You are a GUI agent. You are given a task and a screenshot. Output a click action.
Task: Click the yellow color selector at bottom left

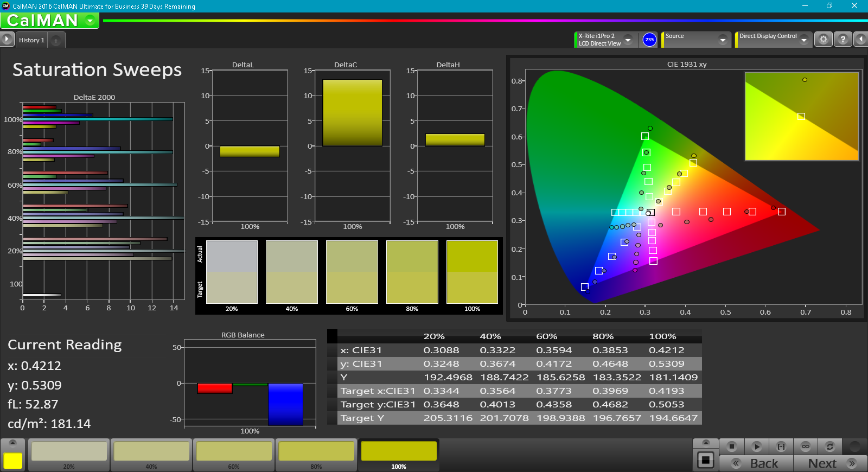coord(13,461)
